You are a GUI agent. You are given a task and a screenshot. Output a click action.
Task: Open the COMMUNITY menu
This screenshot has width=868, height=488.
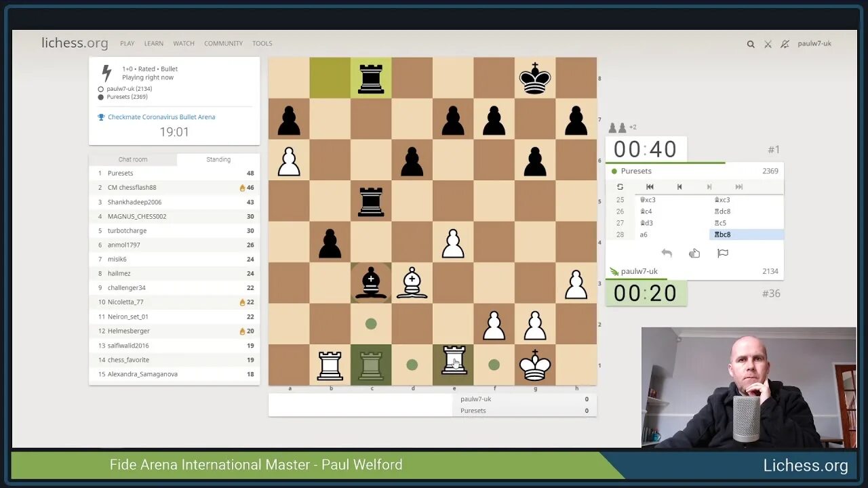point(223,43)
